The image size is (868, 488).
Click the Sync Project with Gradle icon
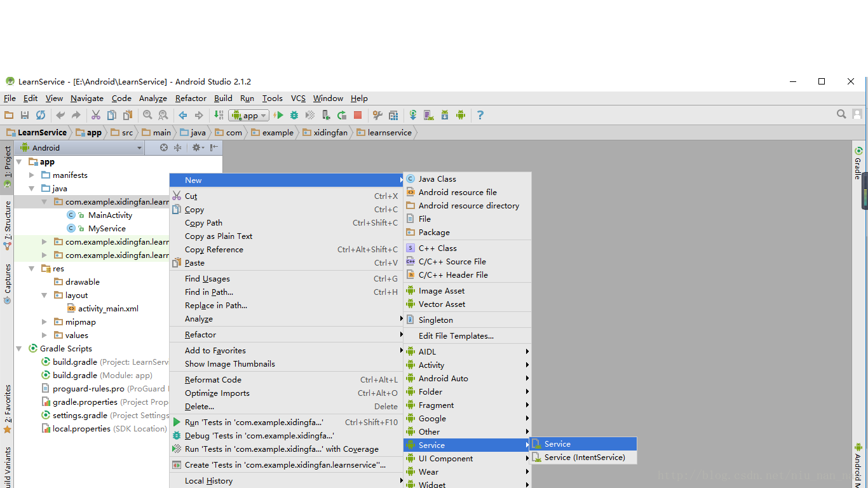click(413, 115)
